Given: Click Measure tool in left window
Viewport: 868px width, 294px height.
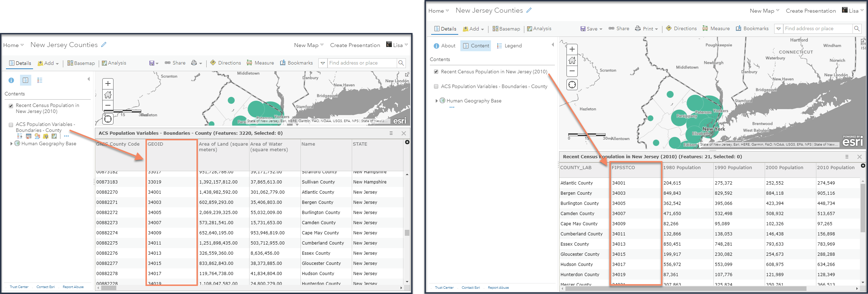Looking at the screenshot, I should (260, 63).
